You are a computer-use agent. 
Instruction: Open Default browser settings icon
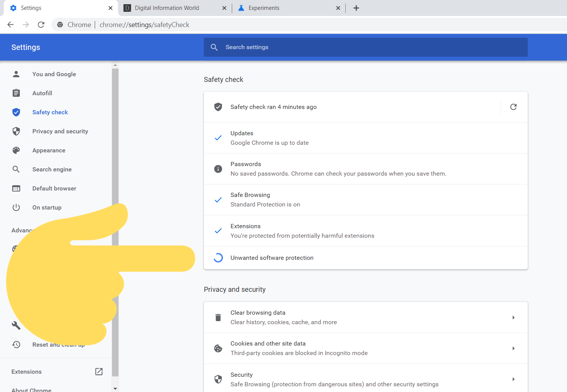(x=16, y=188)
